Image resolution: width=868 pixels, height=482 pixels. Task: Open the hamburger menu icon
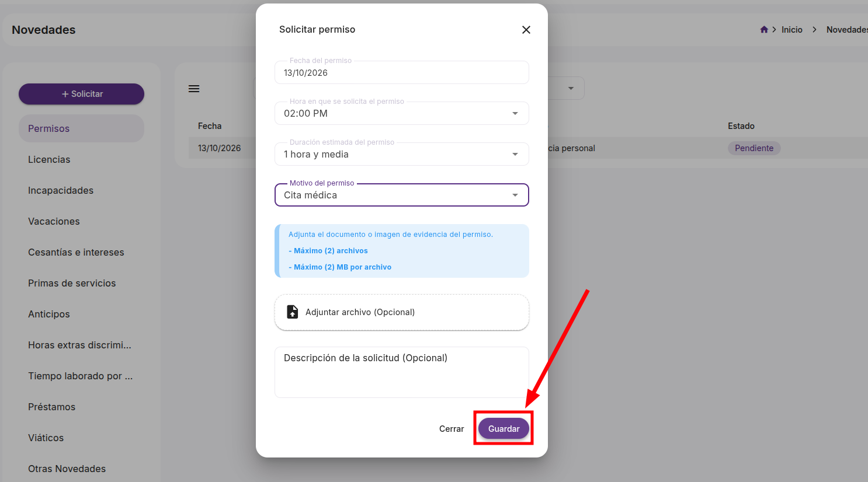point(194,89)
